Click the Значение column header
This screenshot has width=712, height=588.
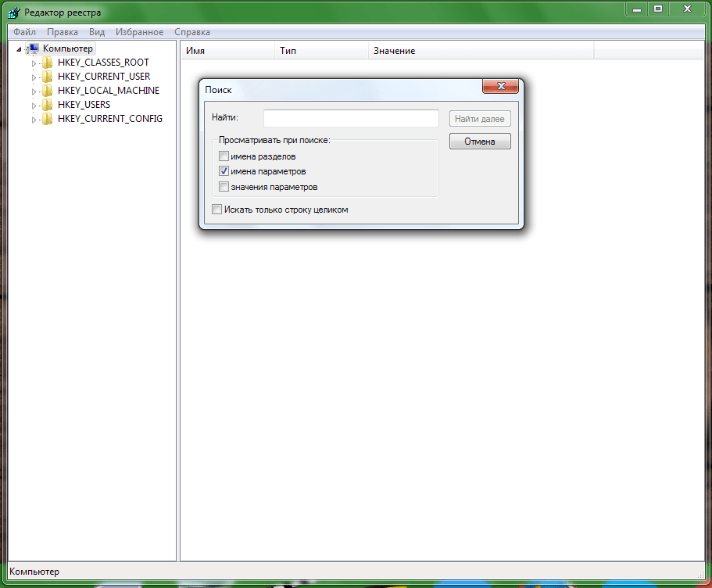coord(481,51)
